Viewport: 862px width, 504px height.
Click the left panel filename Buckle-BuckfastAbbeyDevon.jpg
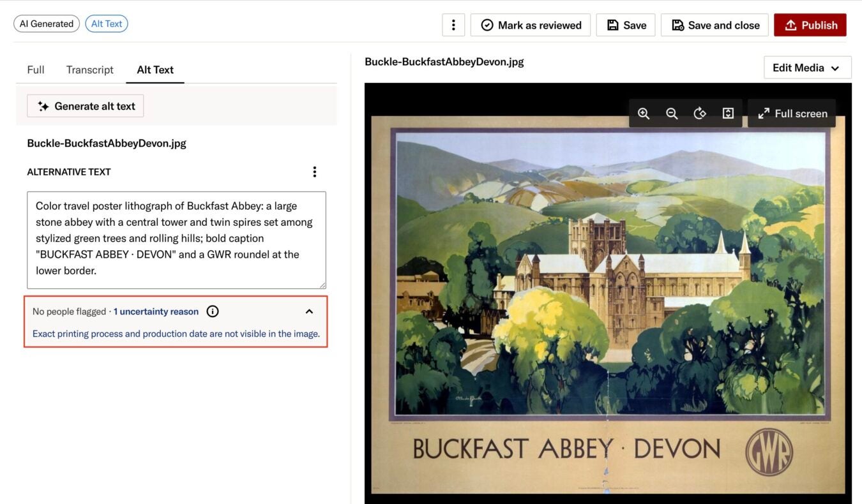pos(107,143)
